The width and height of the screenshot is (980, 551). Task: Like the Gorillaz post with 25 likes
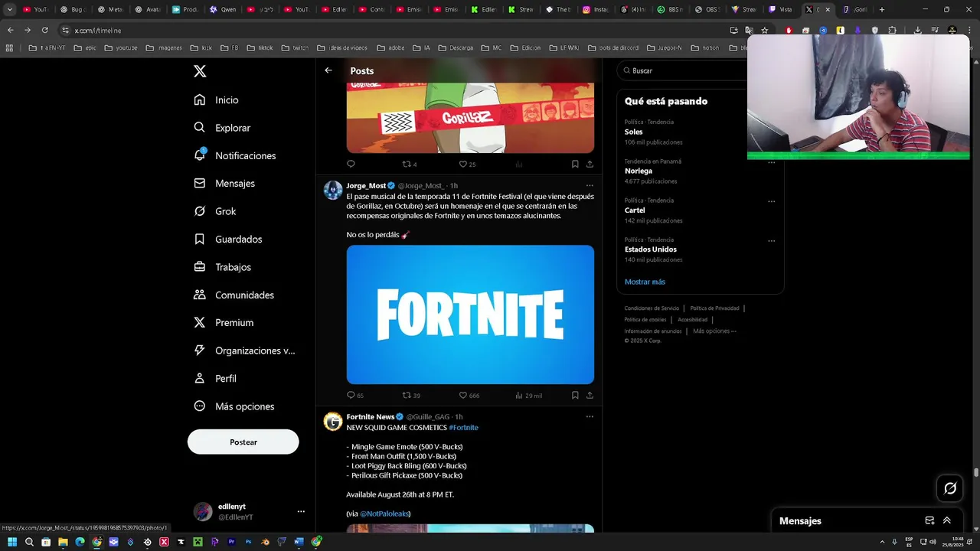click(467, 164)
